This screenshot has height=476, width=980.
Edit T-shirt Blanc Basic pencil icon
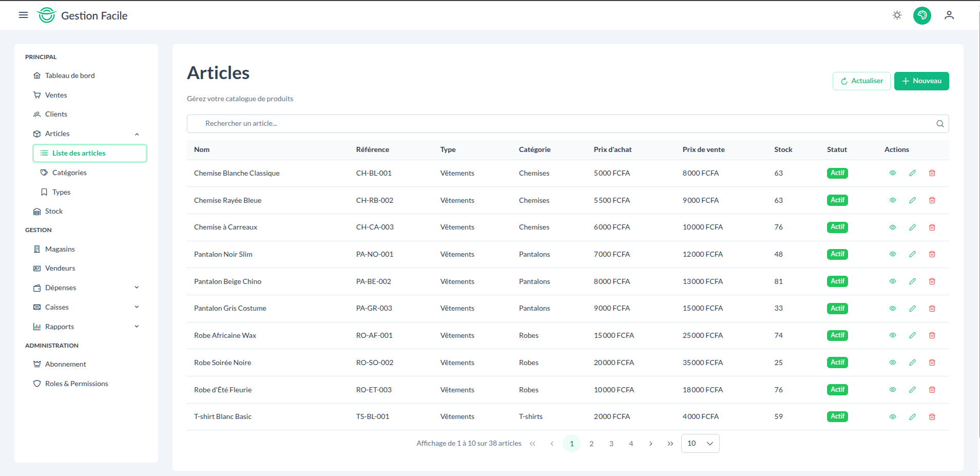tap(912, 416)
